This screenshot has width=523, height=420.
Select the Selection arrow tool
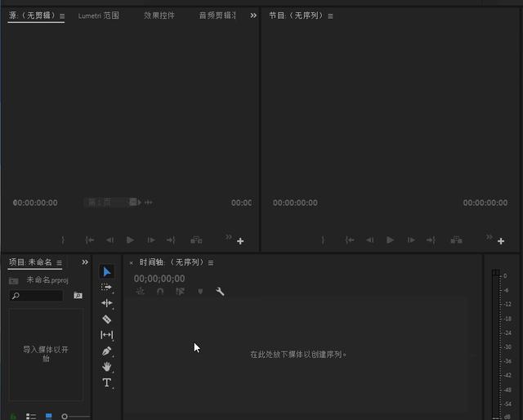[106, 271]
